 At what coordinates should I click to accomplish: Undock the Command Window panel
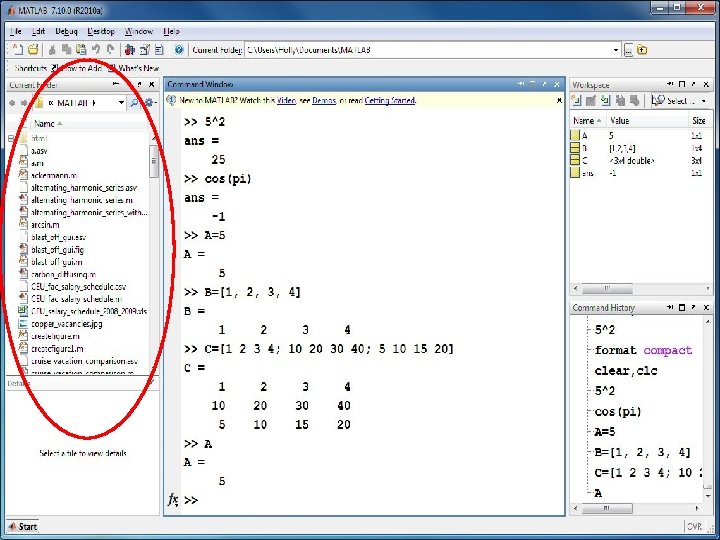[x=545, y=84]
